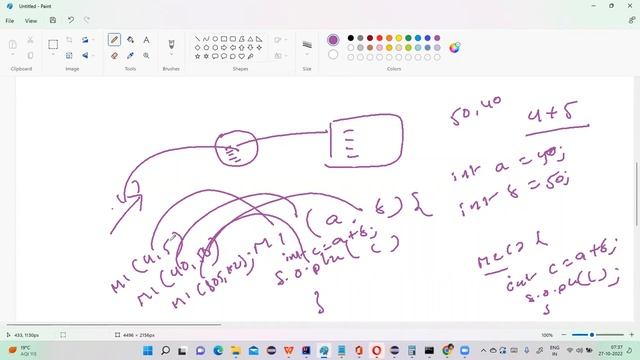Click the zoom out minus button

point(564,335)
